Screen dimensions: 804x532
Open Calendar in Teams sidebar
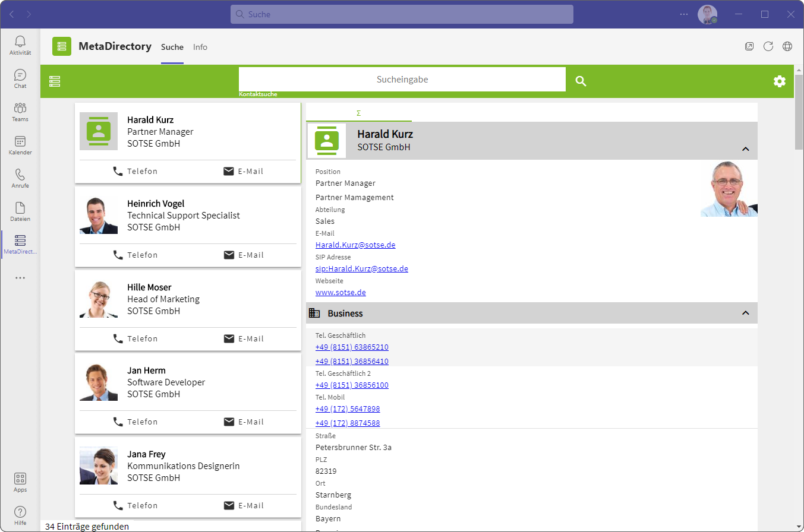20,145
